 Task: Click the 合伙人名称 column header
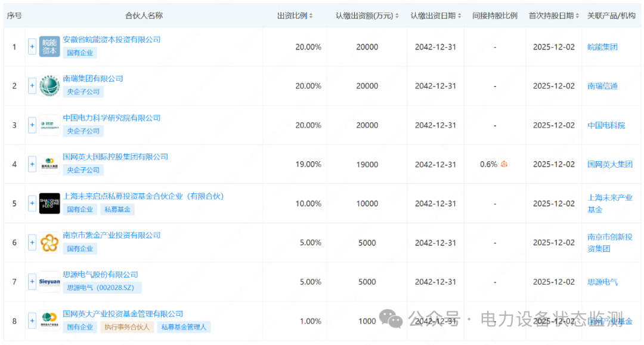point(144,16)
